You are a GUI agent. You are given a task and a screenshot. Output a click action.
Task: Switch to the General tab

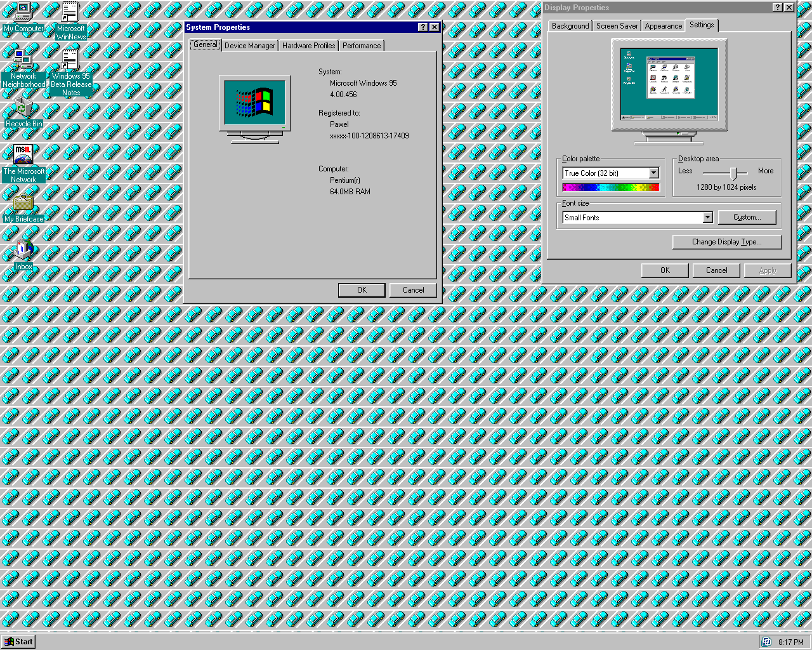click(x=205, y=44)
